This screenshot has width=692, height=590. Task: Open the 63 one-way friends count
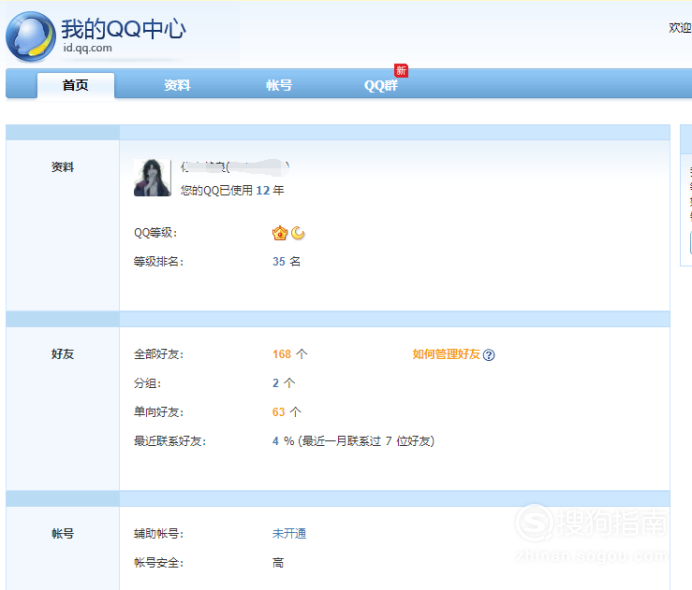(278, 412)
